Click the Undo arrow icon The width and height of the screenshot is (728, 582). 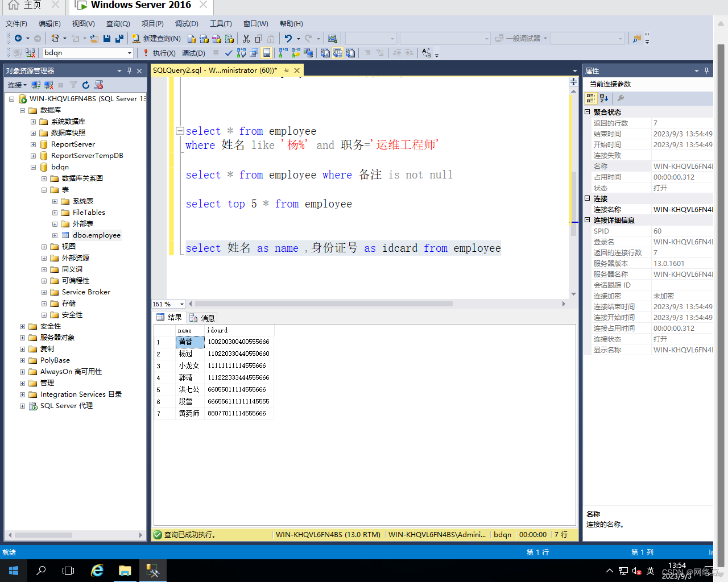(x=288, y=38)
